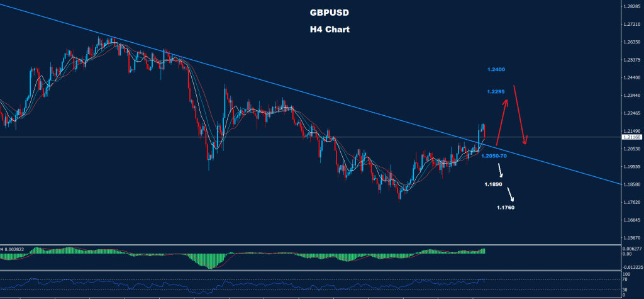Click the horizontal current-price line
This screenshot has height=299, width=644.
(x=311, y=137)
